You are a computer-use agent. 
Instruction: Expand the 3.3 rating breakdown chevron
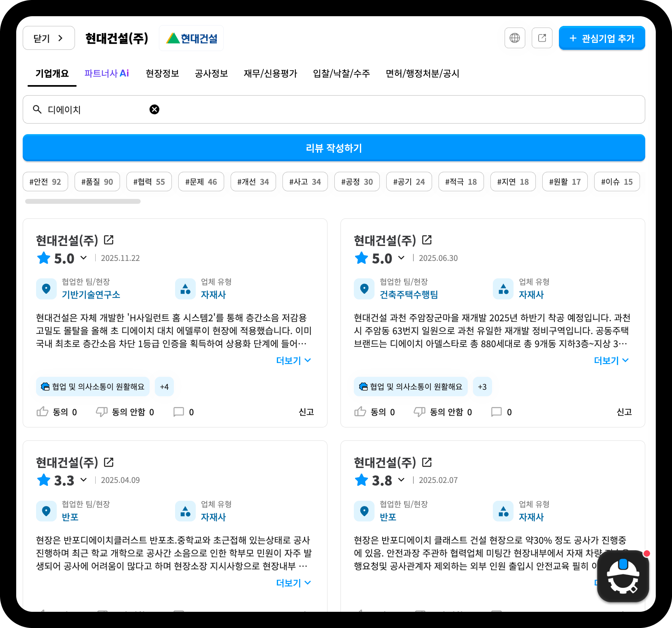click(x=83, y=480)
